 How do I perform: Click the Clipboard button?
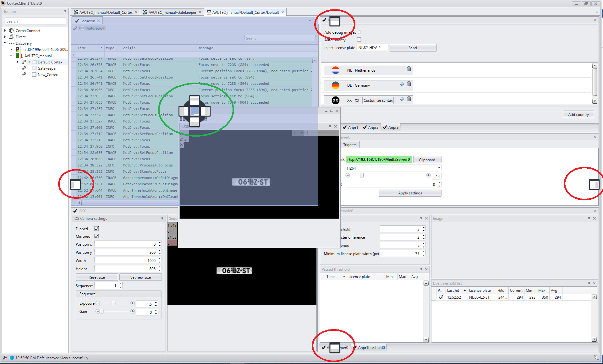pyautogui.click(x=427, y=160)
